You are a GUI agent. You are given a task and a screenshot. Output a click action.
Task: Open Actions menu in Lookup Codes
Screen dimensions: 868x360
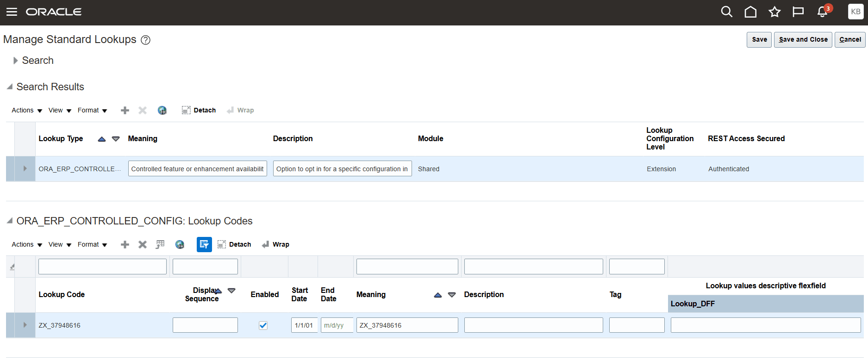pos(27,244)
